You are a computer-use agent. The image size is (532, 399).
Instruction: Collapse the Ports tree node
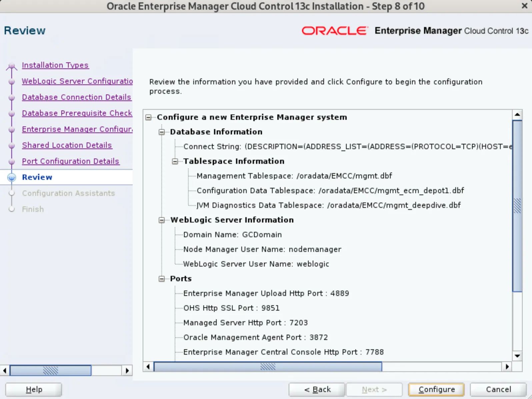tap(162, 279)
